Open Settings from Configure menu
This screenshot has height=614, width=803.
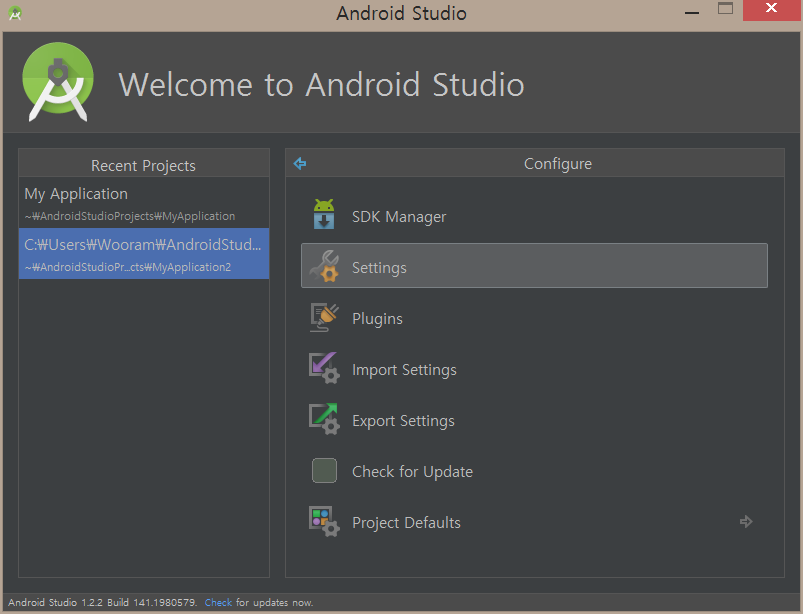point(534,266)
